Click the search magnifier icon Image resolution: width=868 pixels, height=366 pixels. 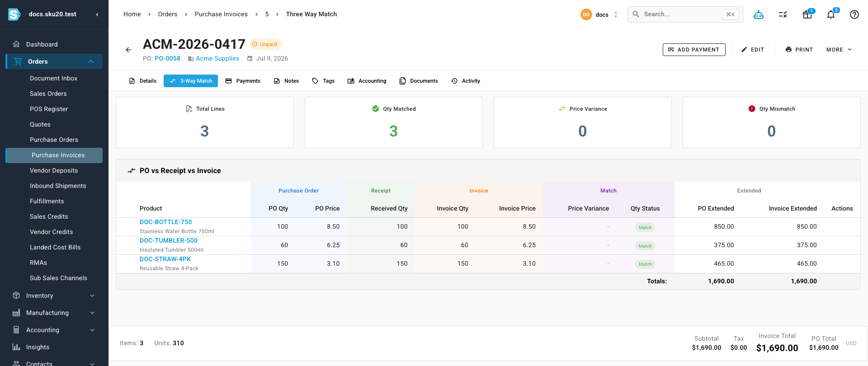click(636, 14)
